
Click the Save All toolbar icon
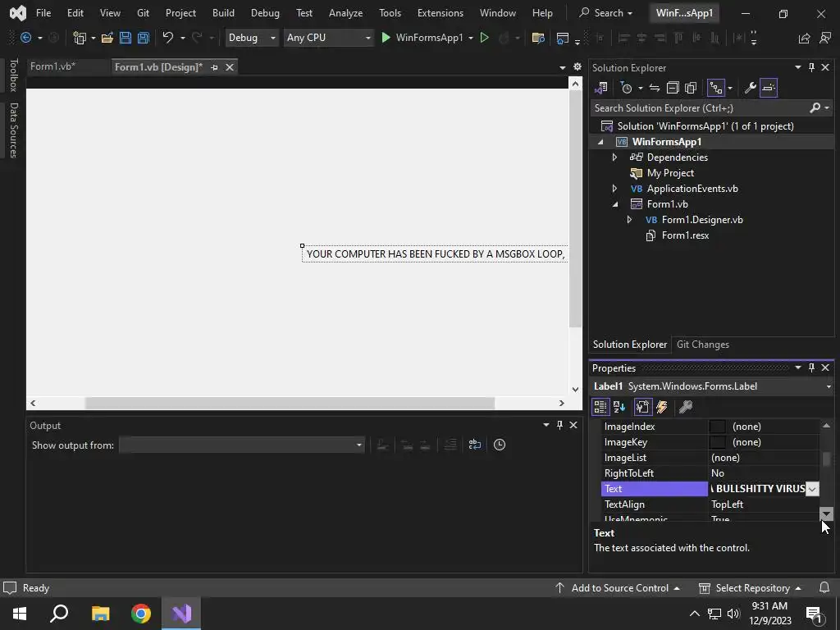tap(144, 38)
